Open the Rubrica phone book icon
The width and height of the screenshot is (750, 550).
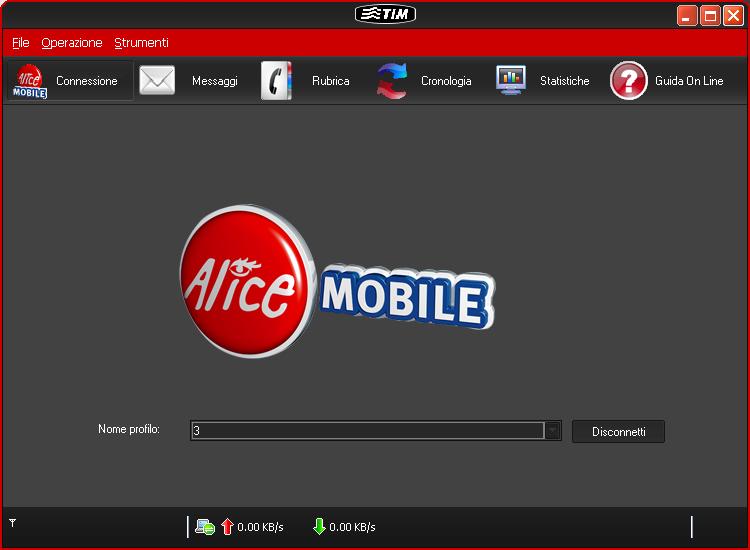[276, 81]
